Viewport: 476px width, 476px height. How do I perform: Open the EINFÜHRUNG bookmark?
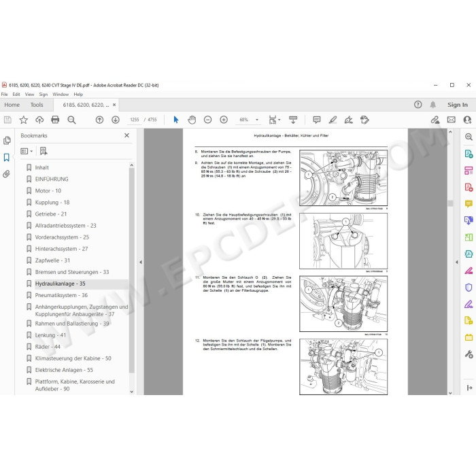coord(52,179)
